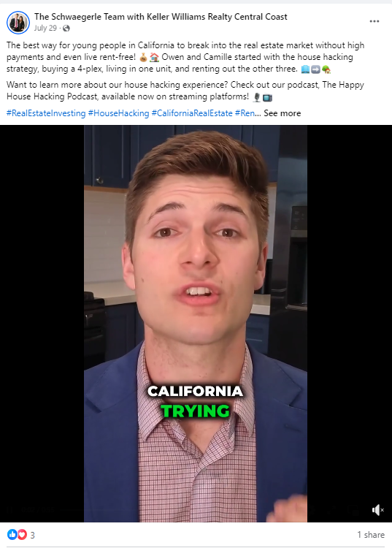
Task: Expand the post text with See more
Action: click(x=282, y=113)
